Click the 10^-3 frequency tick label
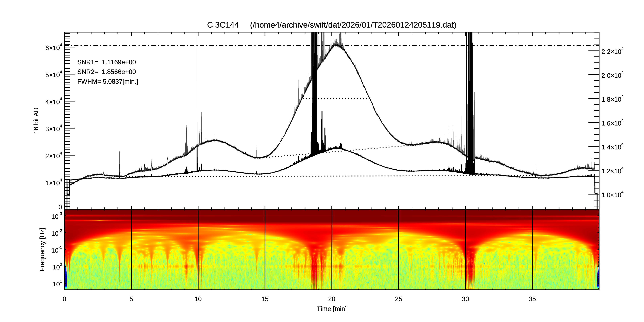The width and height of the screenshot is (644, 322). (x=57, y=216)
